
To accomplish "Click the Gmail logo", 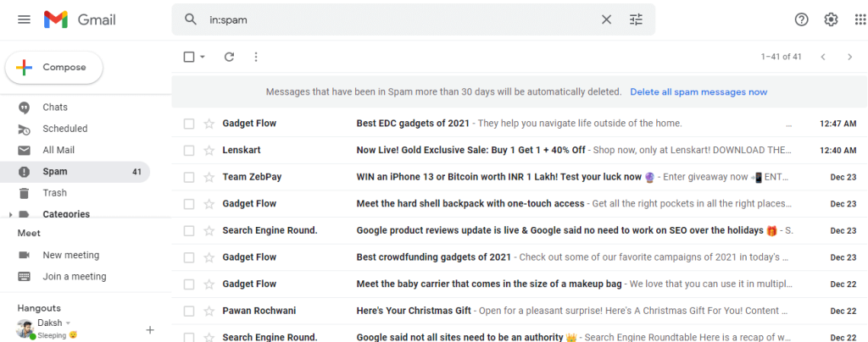I will tap(81, 19).
